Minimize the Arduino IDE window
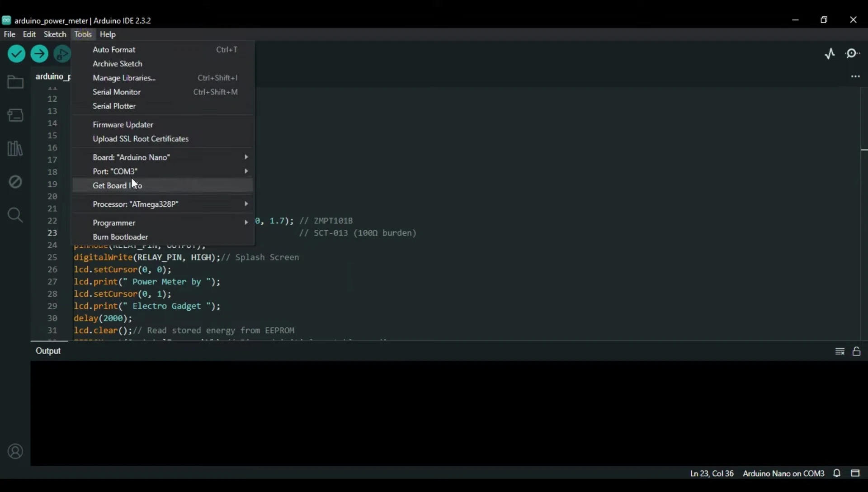The height and width of the screenshot is (492, 868). pos(795,20)
